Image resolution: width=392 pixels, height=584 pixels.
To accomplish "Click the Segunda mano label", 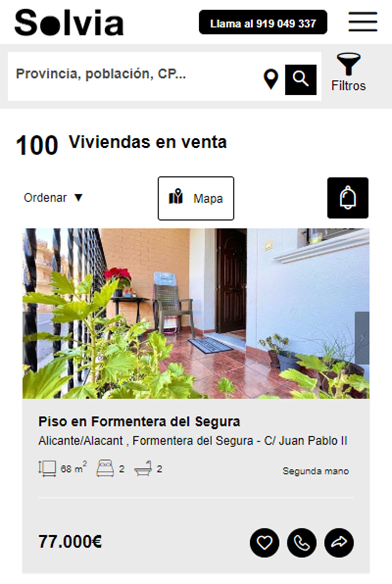I will (x=316, y=471).
